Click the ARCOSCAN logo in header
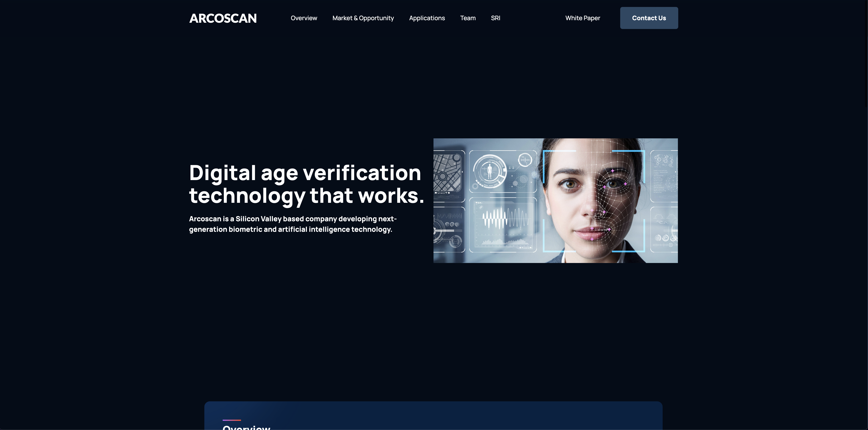Screen dimensions: 868x430 [223, 18]
